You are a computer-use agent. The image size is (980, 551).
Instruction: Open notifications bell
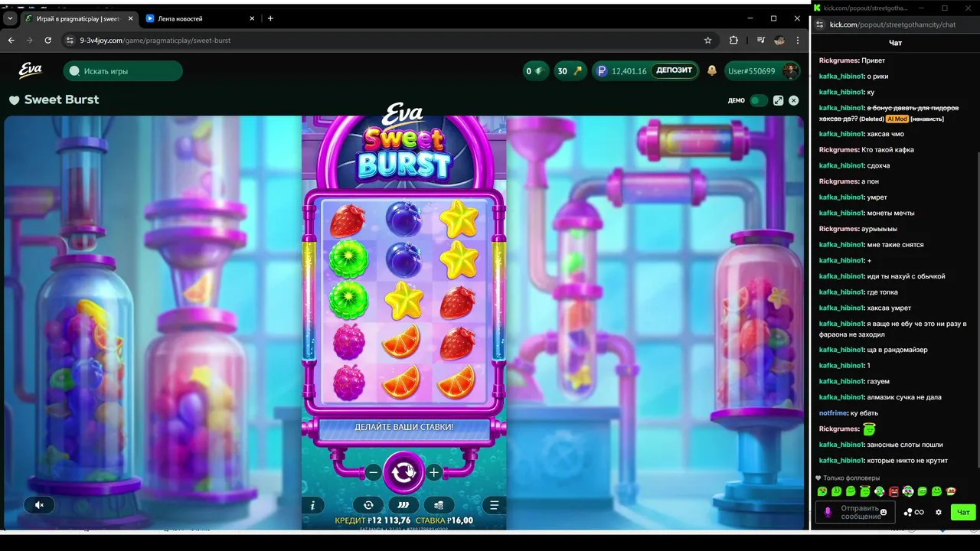pyautogui.click(x=712, y=70)
